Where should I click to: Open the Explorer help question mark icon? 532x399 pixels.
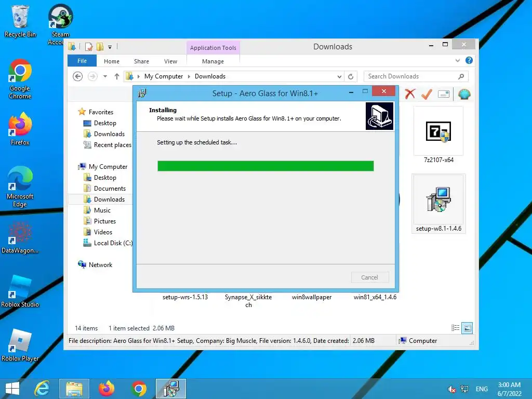click(x=469, y=60)
